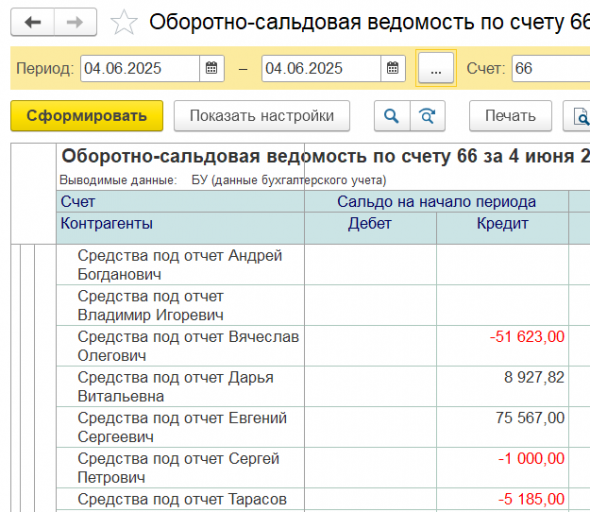Open calendar for period end date
The image size is (590, 512).
point(393,68)
